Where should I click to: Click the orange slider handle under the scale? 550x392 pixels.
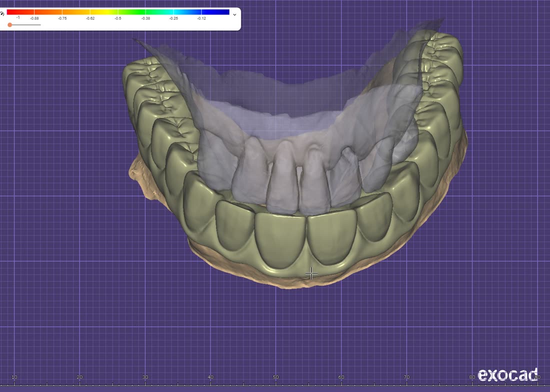click(10, 25)
